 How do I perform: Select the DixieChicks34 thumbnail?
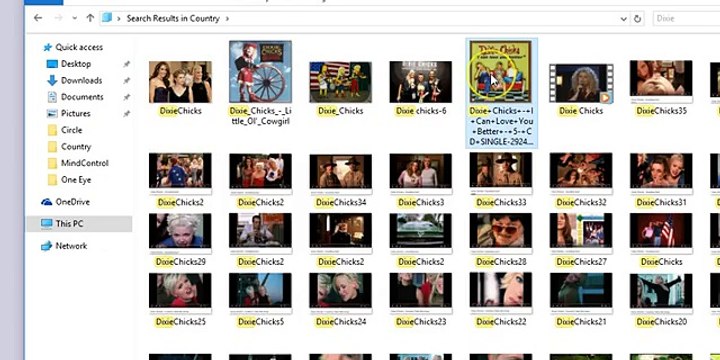point(340,174)
